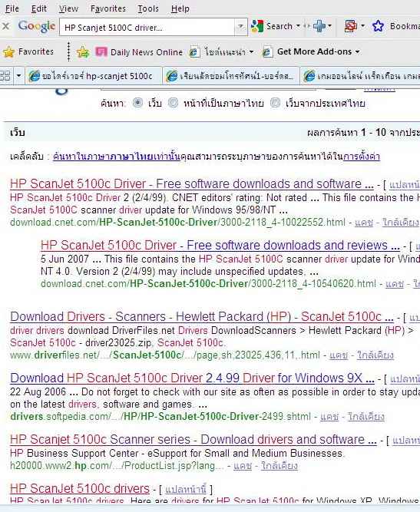This screenshot has width=420, height=512.
Task: Select the หน้าที่เป็นภาษาไทย radio button
Action: pyautogui.click(x=173, y=103)
